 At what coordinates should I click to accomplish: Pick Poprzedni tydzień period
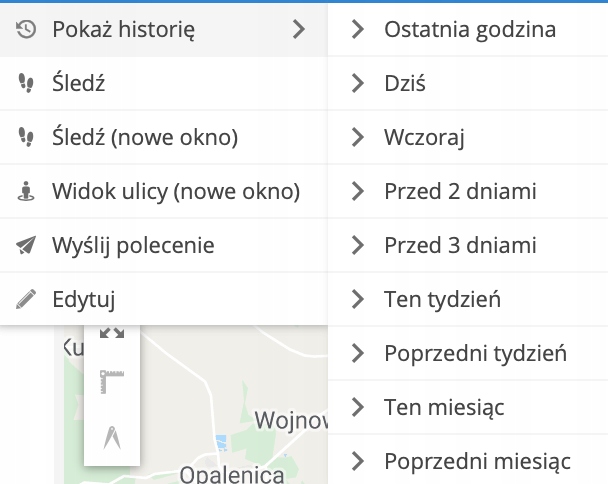pyautogui.click(x=468, y=353)
